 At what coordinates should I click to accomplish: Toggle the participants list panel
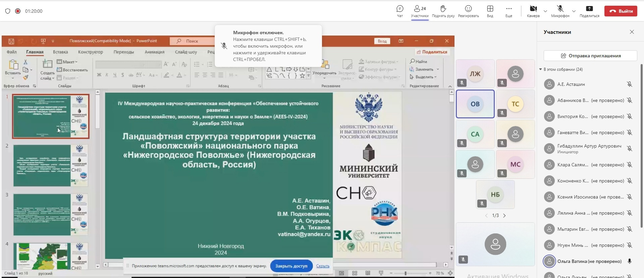point(420,11)
